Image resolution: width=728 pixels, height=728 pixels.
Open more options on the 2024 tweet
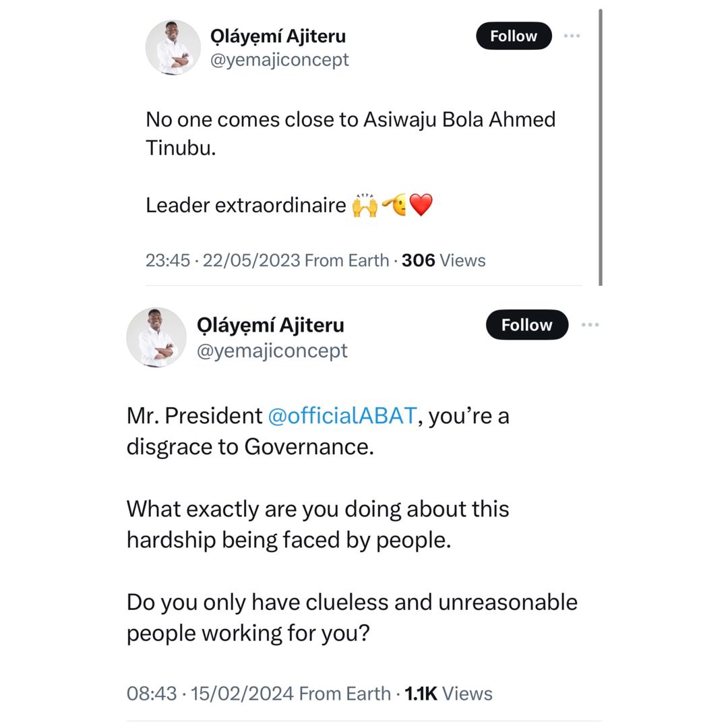pyautogui.click(x=590, y=325)
